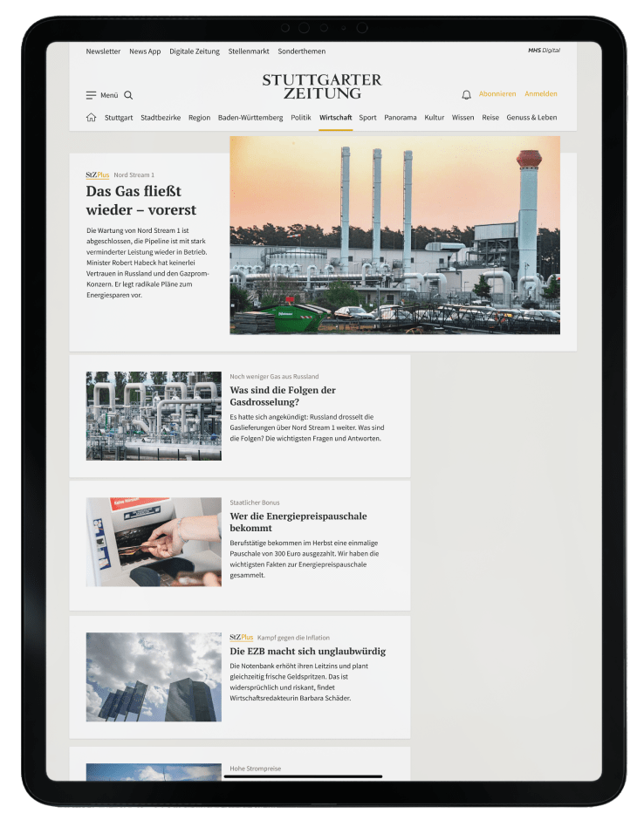Switch to the Sport section
Screen dimensions: 644x827
367,117
